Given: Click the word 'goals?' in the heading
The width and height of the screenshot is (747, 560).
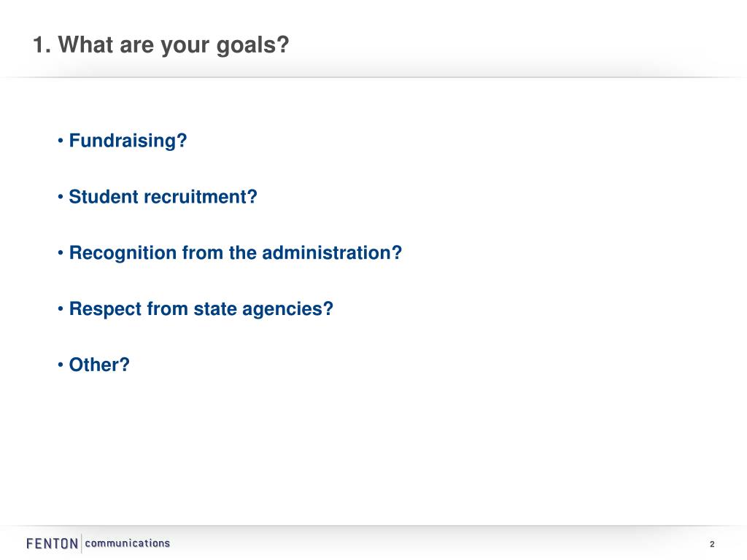Looking at the screenshot, I should click(253, 46).
